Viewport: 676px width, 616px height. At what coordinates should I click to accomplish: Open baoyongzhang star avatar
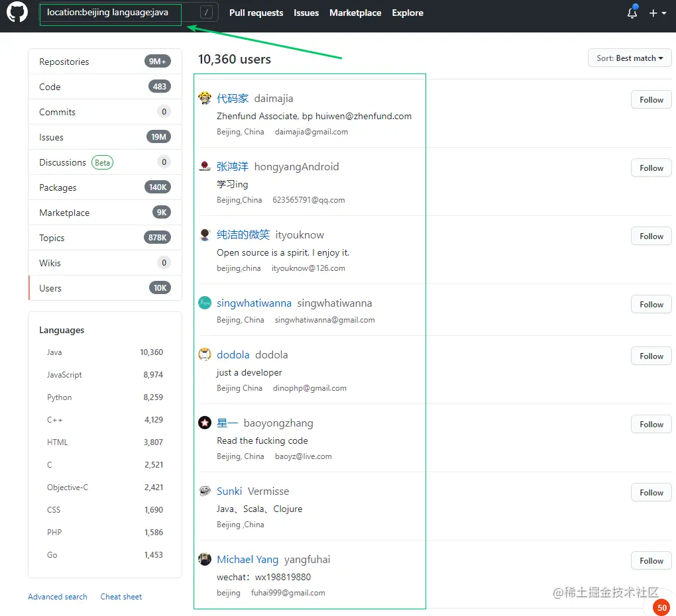tap(205, 423)
